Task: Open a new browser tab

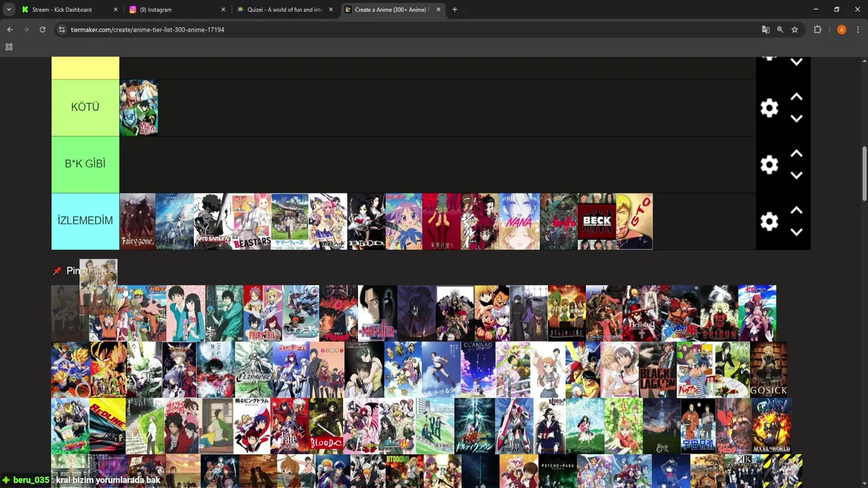Action: [x=454, y=9]
